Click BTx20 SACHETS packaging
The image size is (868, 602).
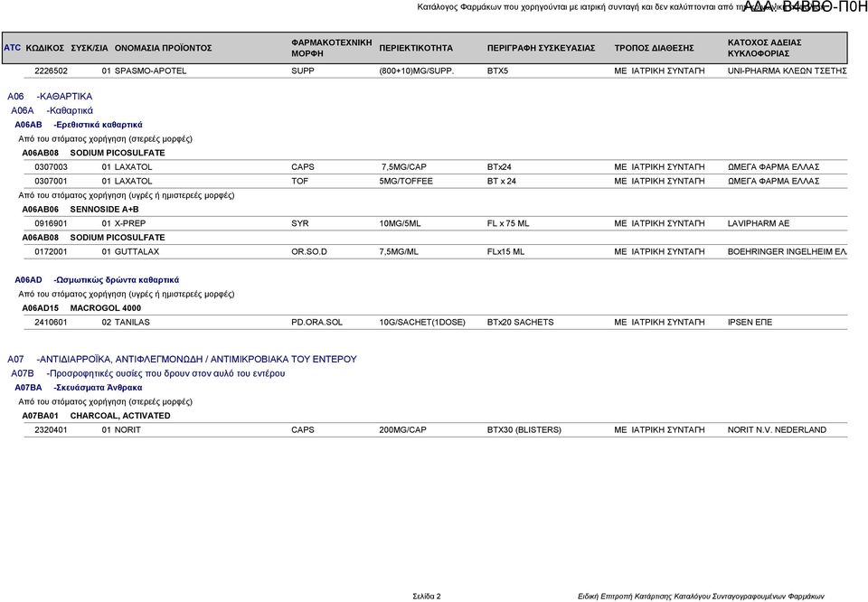tap(521, 322)
